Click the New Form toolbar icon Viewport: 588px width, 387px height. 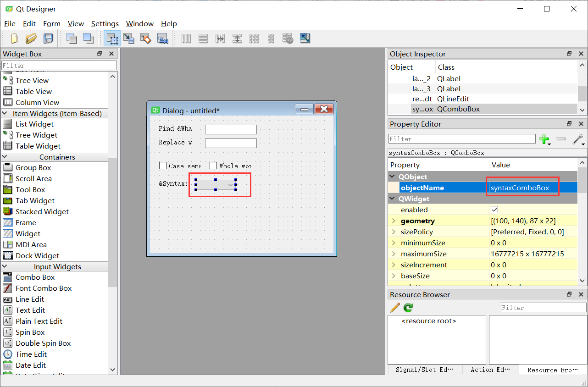tap(14, 39)
